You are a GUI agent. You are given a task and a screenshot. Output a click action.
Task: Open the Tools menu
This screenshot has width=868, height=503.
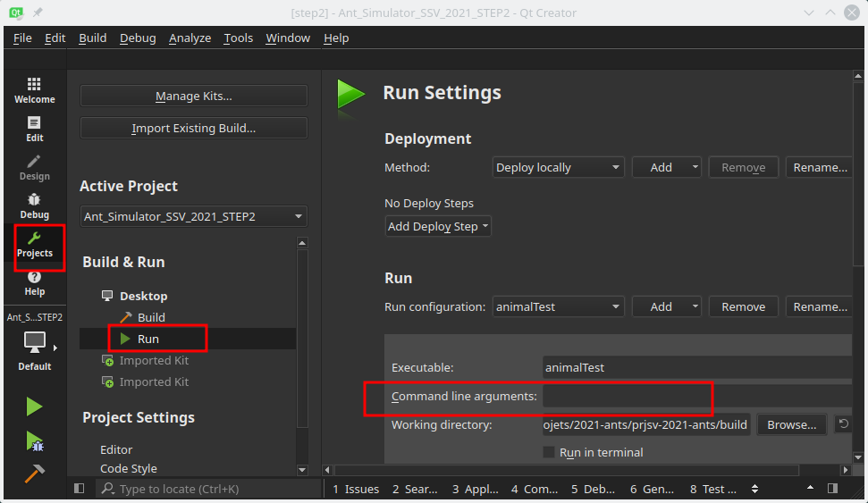[x=238, y=38]
